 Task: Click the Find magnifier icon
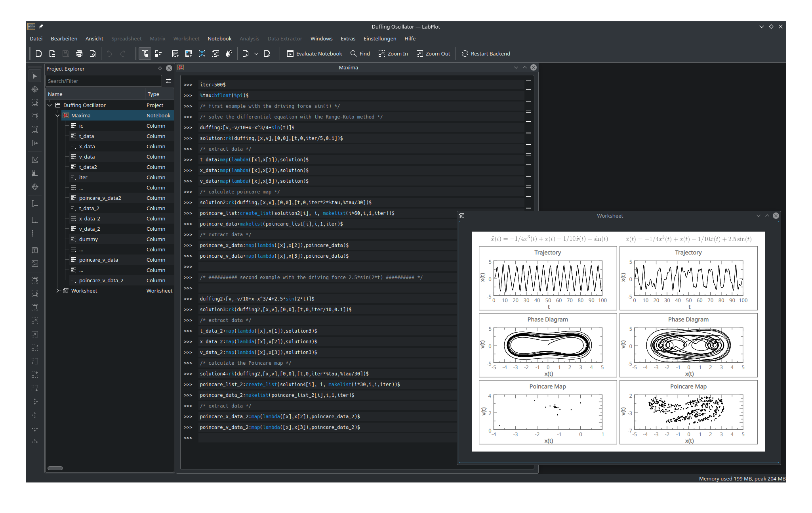click(354, 54)
